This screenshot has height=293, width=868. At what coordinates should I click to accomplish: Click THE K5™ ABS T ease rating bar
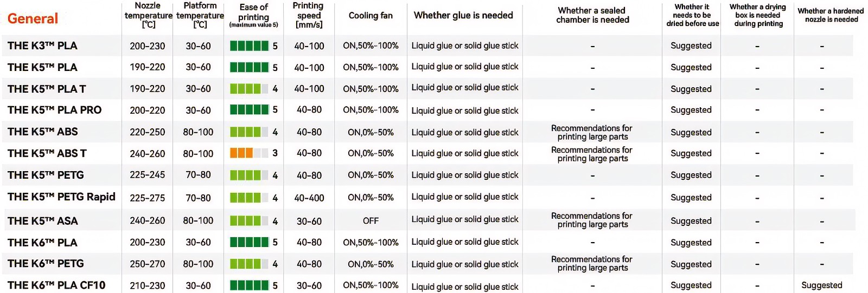pyautogui.click(x=249, y=153)
